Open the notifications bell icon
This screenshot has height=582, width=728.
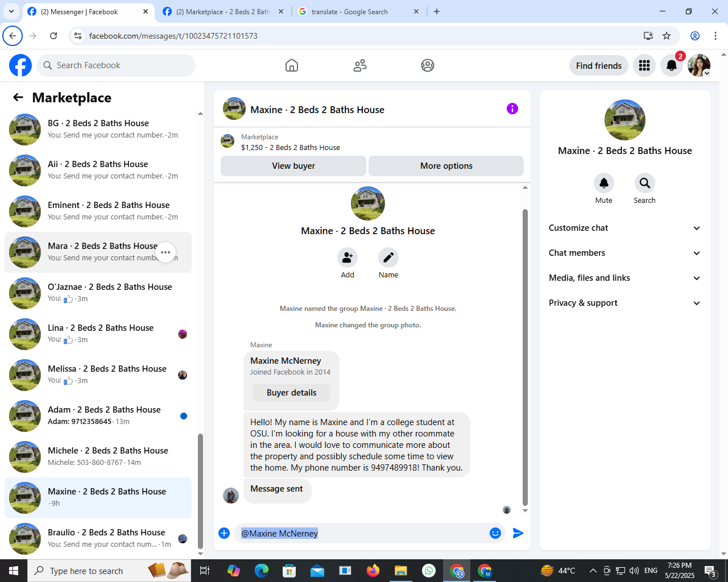(672, 65)
